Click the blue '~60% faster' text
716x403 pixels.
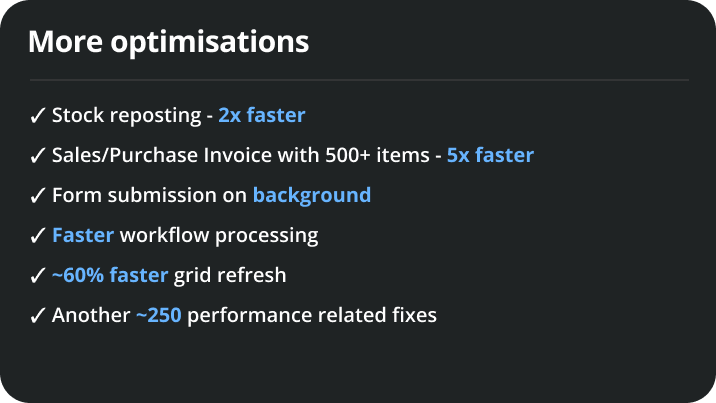click(x=110, y=275)
